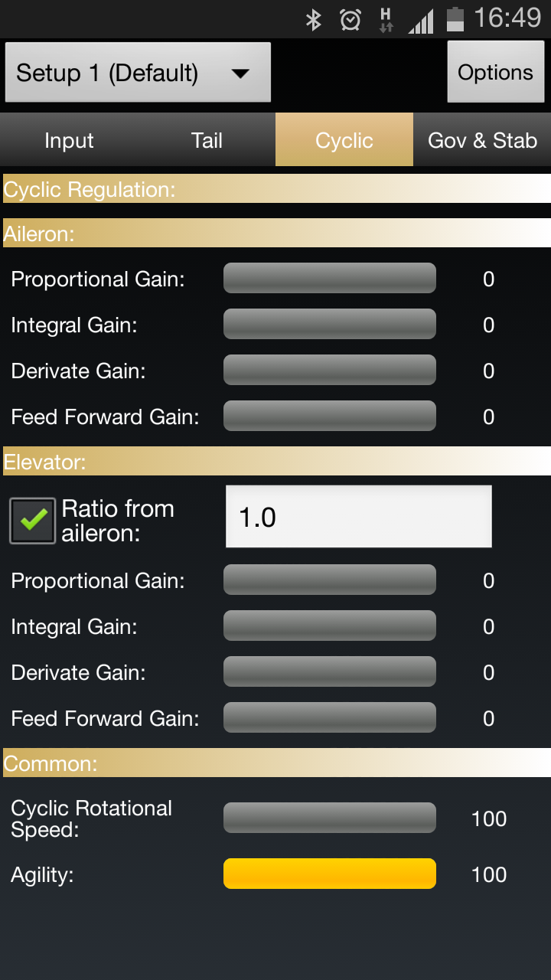The width and height of the screenshot is (551, 980).
Task: Click the Elevator Derivate Gain slider
Action: [x=330, y=671]
